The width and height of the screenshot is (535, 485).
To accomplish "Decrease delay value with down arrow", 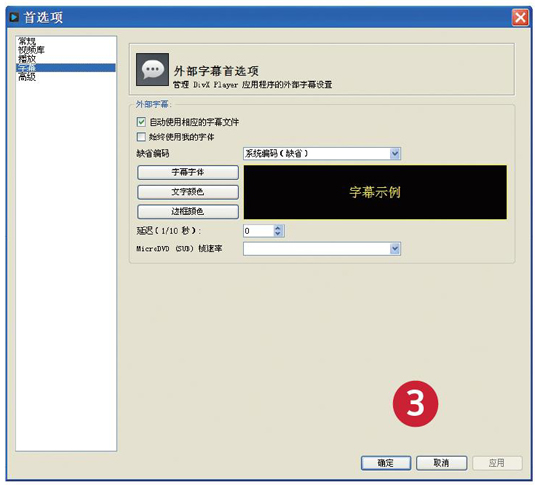I will (278, 234).
